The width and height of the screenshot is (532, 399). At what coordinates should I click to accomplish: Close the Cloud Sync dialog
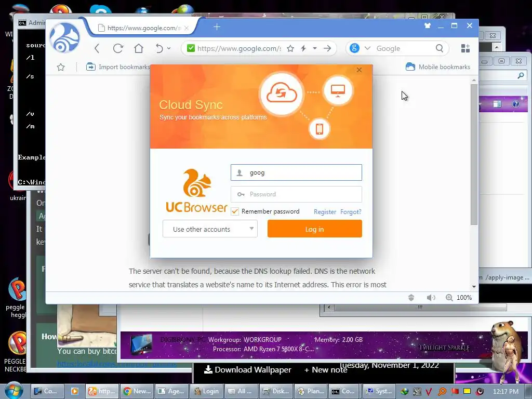360,70
